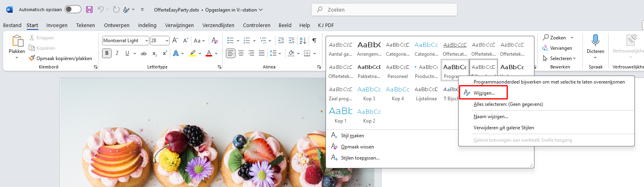Justify the paragraph text
Viewport: 644px width, 187px height.
tap(262, 53)
